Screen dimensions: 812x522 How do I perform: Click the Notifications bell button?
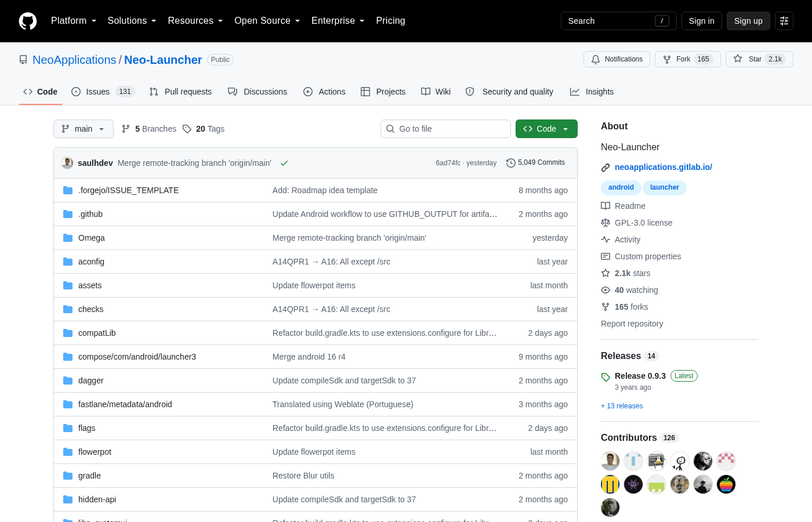(x=617, y=59)
